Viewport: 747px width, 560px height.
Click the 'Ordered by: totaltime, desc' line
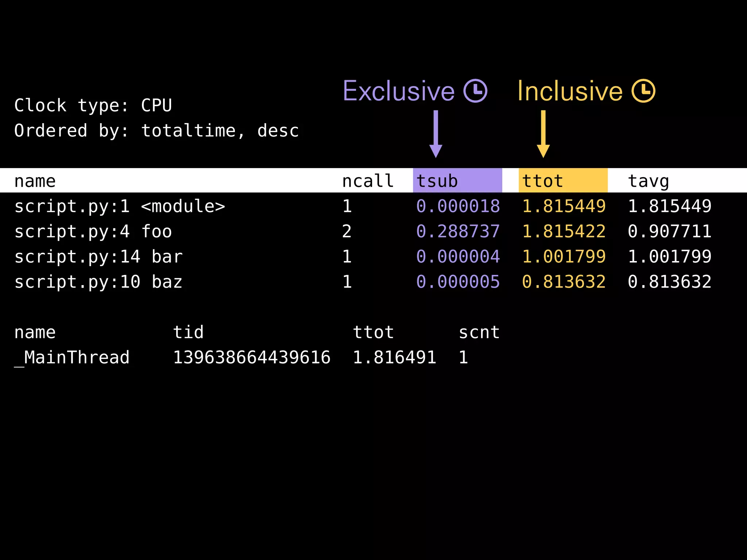tap(156, 131)
